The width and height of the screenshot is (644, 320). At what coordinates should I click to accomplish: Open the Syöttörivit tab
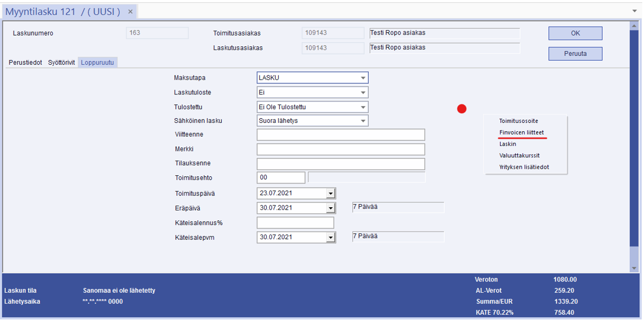(x=62, y=62)
